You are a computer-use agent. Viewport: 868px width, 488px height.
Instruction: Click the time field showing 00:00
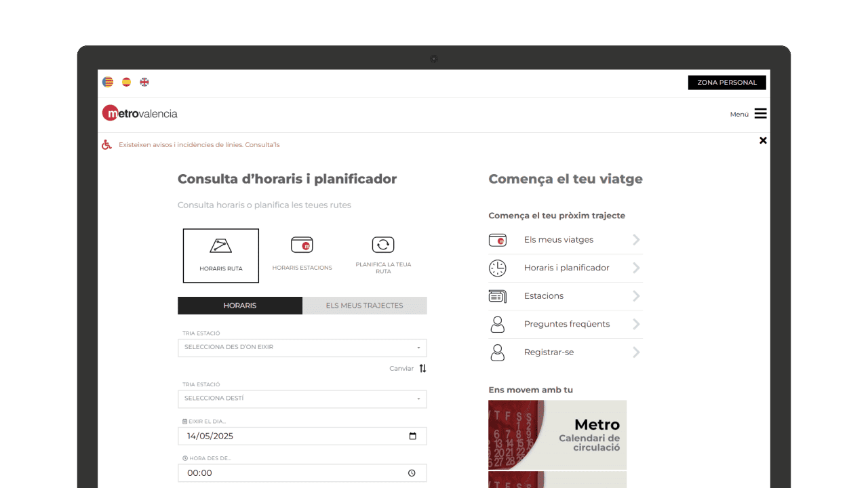(x=302, y=473)
